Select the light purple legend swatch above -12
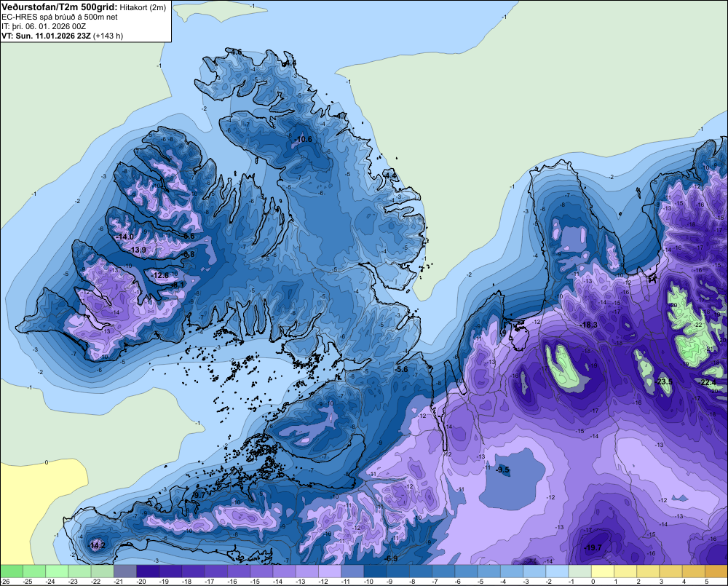728x586 pixels. (330, 571)
